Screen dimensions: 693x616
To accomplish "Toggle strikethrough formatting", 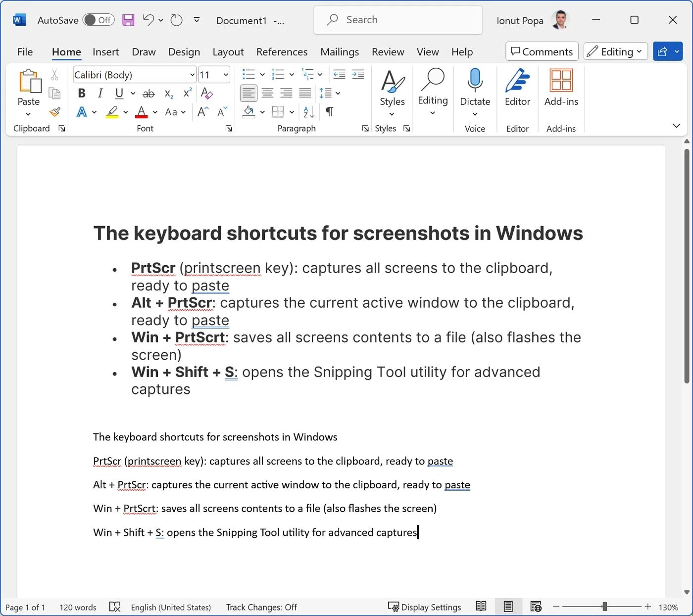I will [x=148, y=94].
